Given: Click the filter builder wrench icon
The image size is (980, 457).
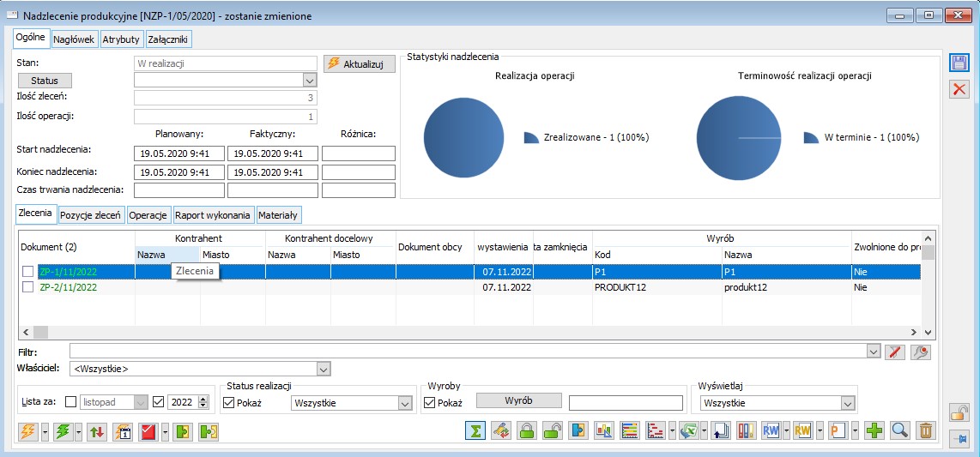Looking at the screenshot, I should coord(920,352).
